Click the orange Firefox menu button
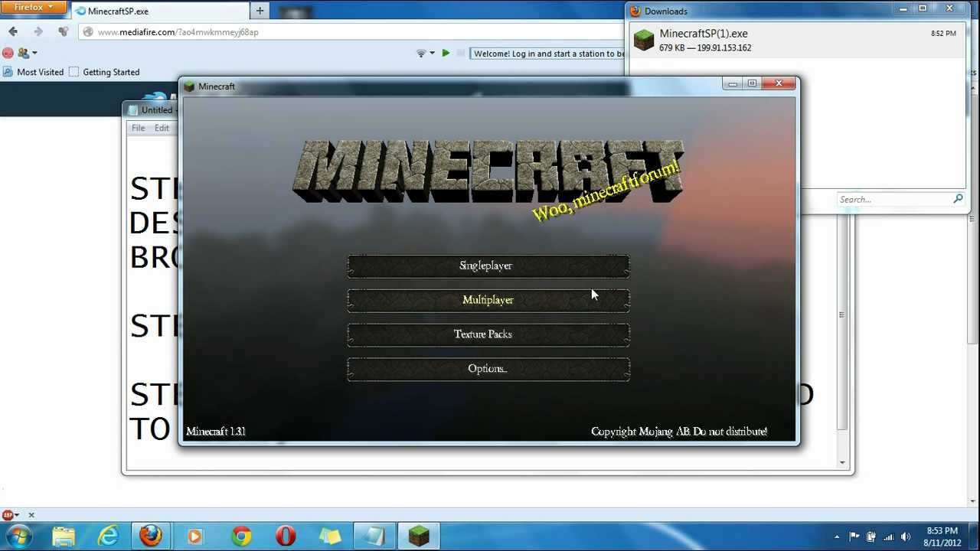The image size is (980, 551). coord(34,8)
